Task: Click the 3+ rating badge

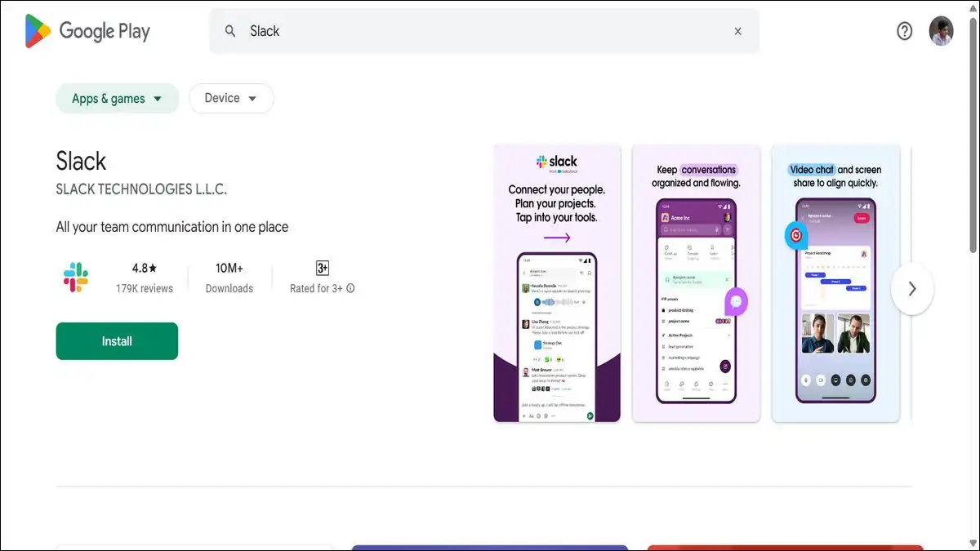Action: point(322,268)
